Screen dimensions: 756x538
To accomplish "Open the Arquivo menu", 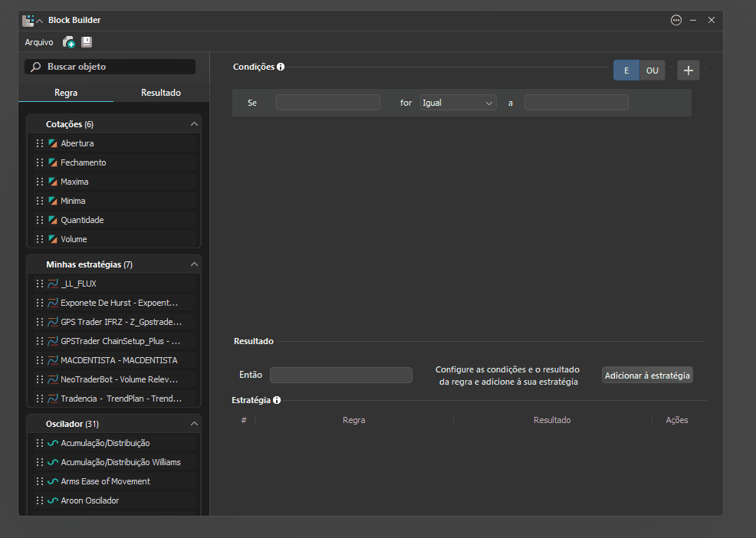I will click(x=39, y=42).
